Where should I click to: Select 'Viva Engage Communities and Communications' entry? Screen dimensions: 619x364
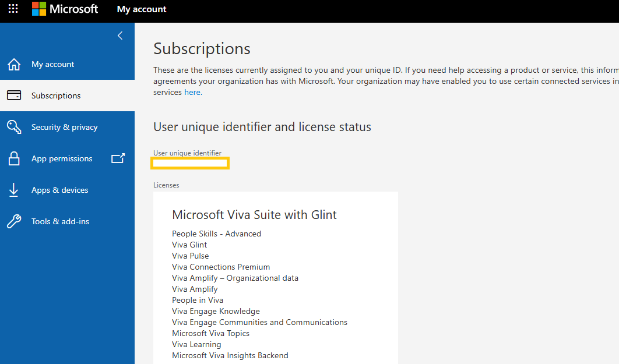(260, 322)
